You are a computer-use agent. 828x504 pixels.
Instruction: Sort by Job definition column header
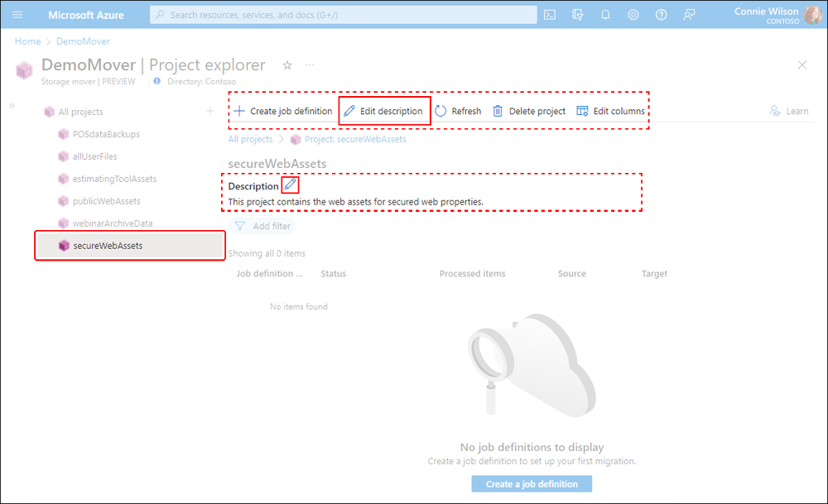pos(269,273)
